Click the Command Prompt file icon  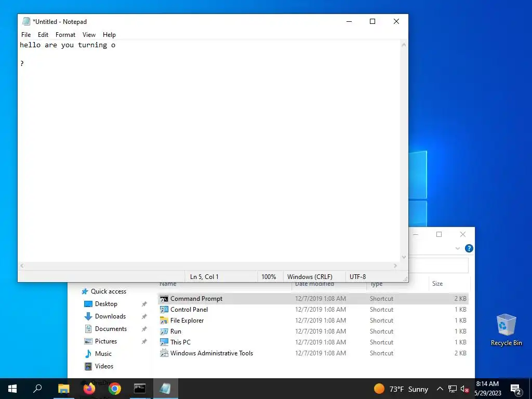point(164,299)
